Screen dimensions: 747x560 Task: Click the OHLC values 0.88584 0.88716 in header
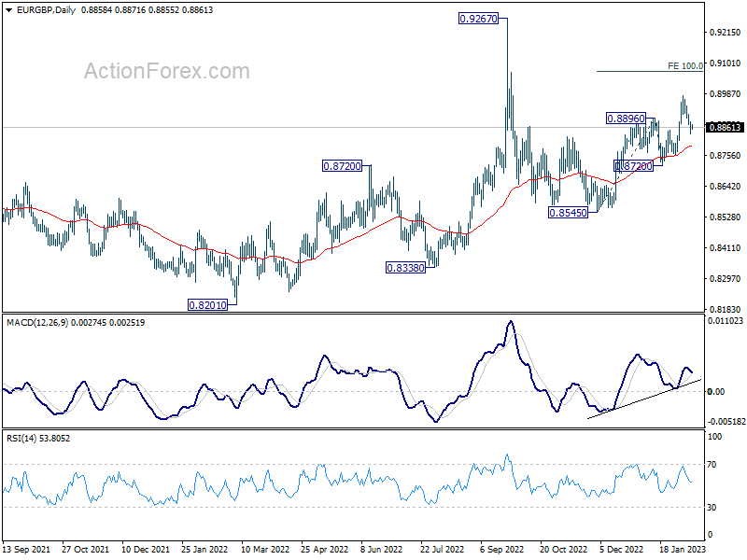113,10
